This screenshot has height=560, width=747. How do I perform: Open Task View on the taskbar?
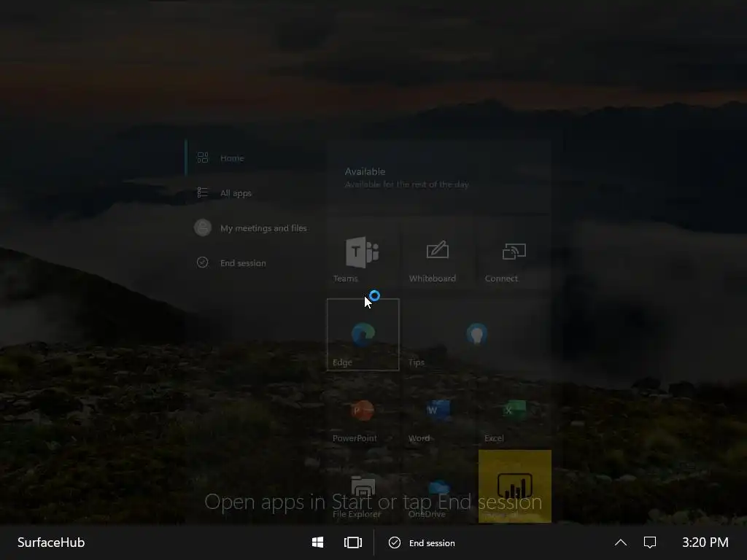pos(353,542)
